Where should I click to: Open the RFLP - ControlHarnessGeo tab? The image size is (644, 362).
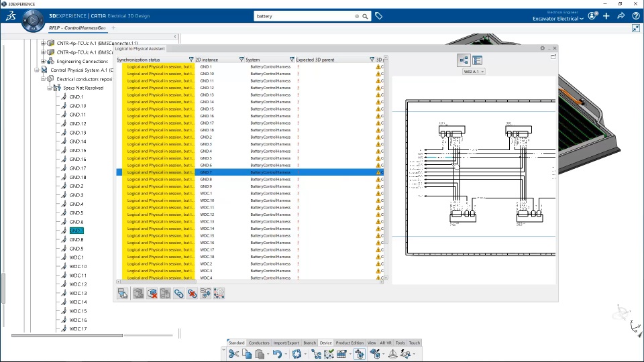(77, 28)
